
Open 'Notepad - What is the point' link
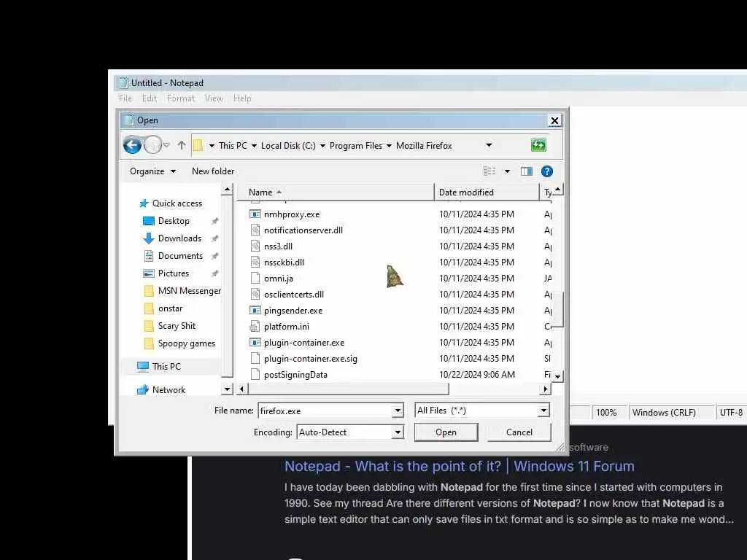point(460,466)
